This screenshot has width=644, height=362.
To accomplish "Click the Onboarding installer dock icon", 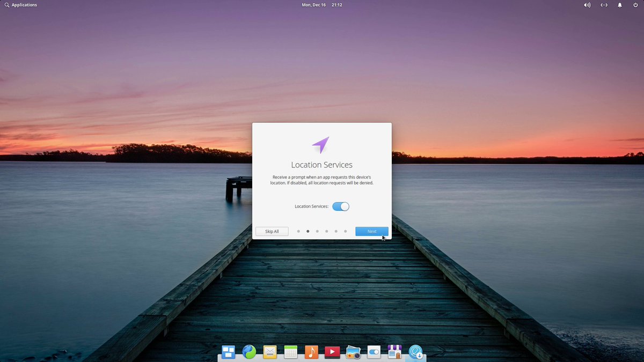I will tap(416, 352).
